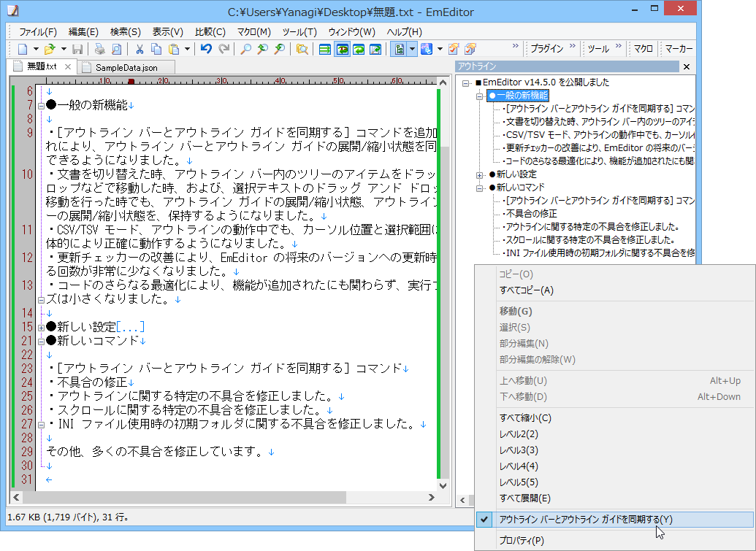Open the ウィンドウ(W) menu
The height and width of the screenshot is (551, 756).
pyautogui.click(x=351, y=32)
